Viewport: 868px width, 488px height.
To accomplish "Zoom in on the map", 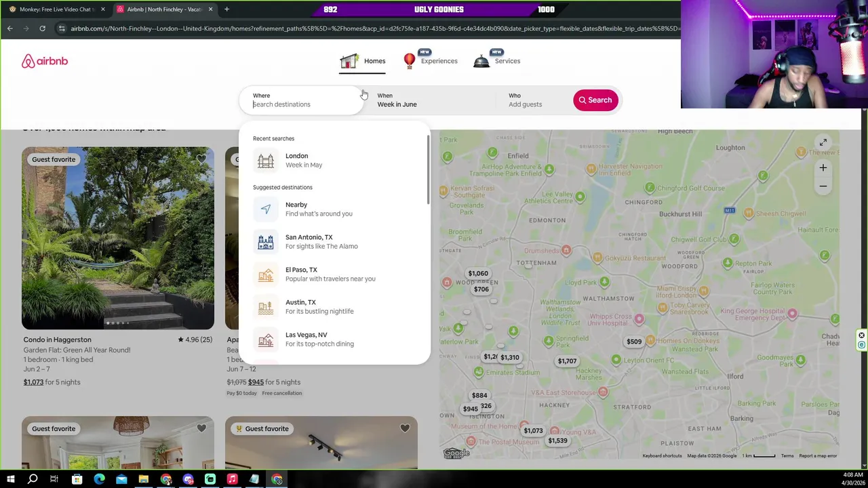I will [x=823, y=167].
